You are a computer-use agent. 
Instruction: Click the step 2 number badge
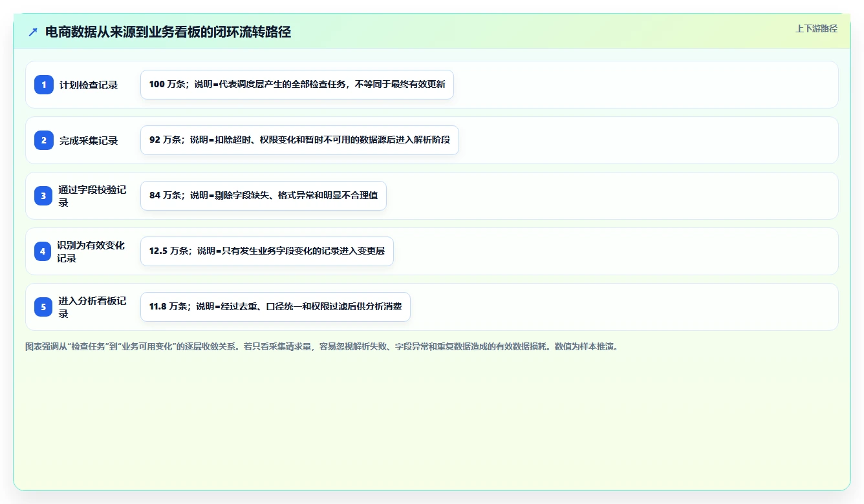pos(44,140)
